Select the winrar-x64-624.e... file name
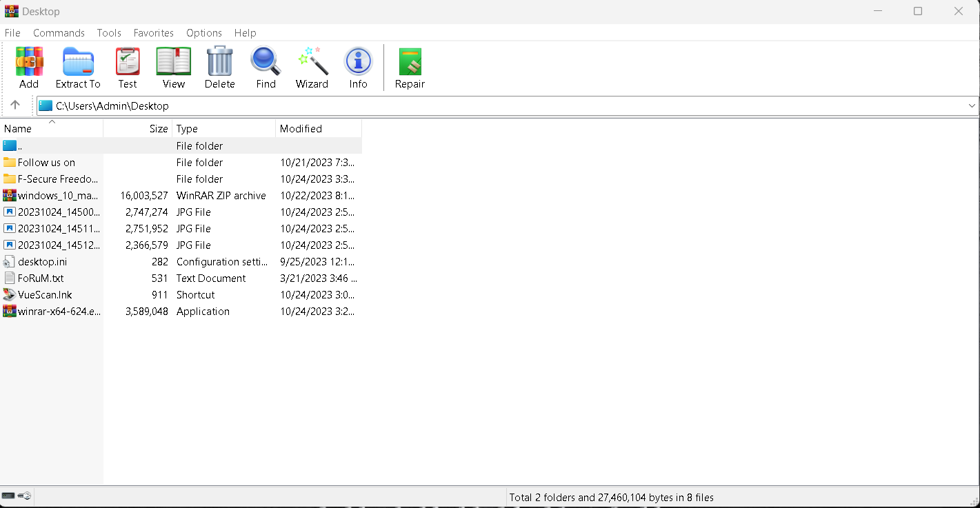Screen dimensions: 980x508 point(59,312)
